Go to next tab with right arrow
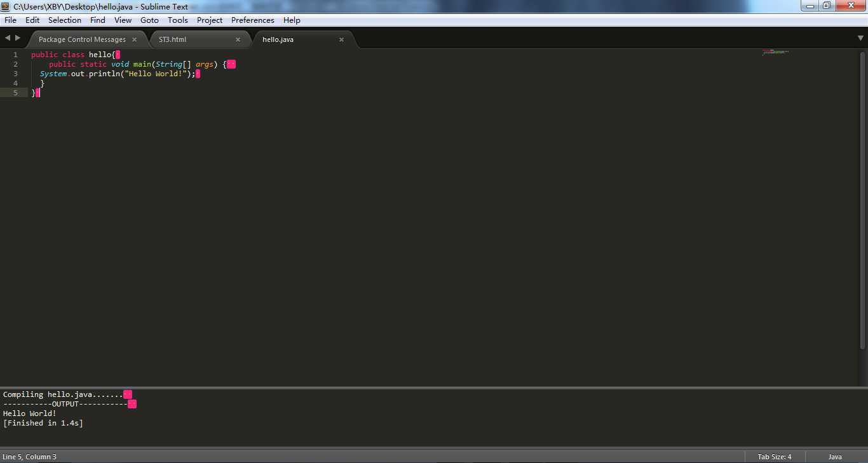Viewport: 868px width, 463px height. 18,38
